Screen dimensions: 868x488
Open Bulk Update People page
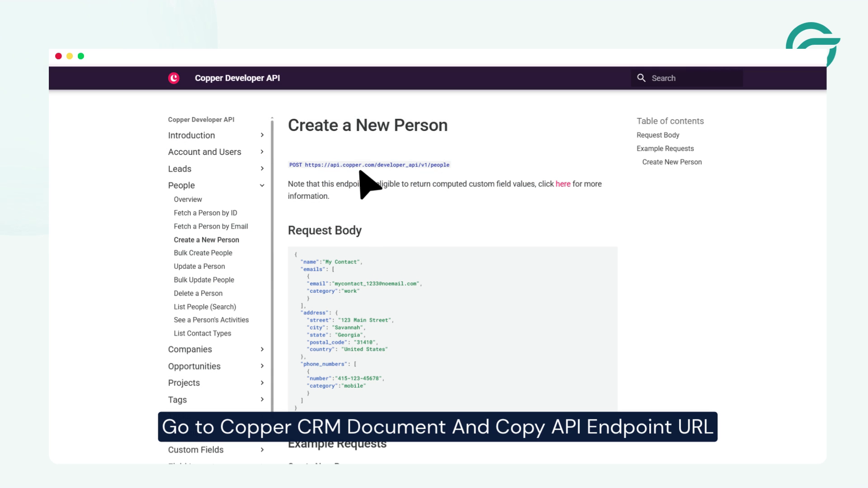[204, 280]
